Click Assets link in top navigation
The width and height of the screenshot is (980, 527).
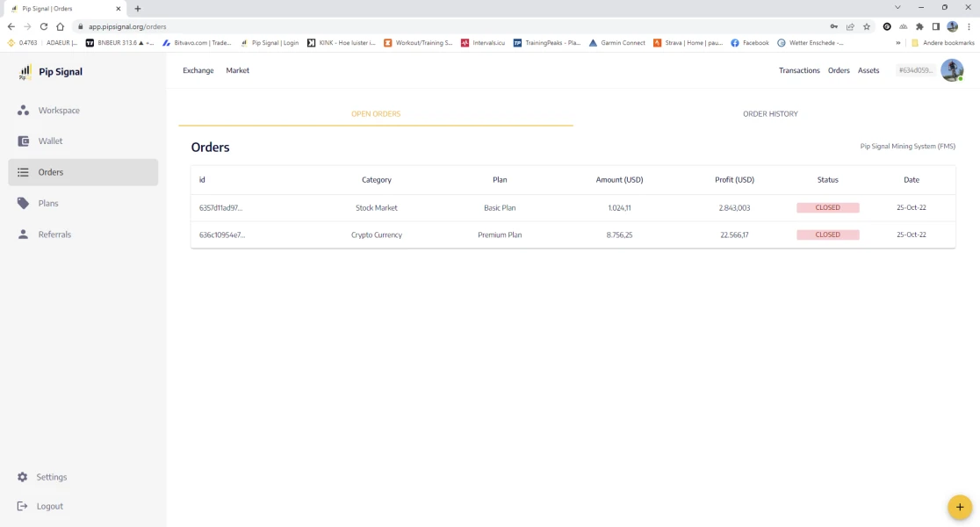868,70
